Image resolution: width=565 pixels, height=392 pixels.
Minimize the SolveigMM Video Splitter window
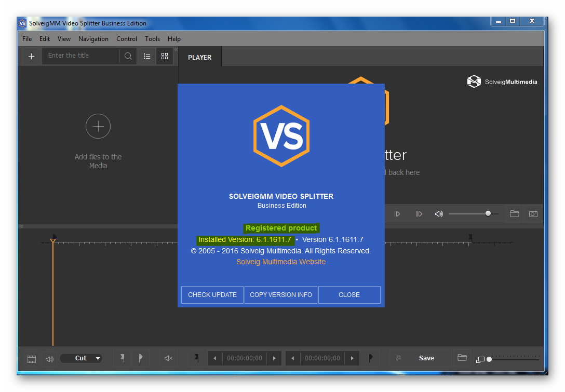coord(499,21)
